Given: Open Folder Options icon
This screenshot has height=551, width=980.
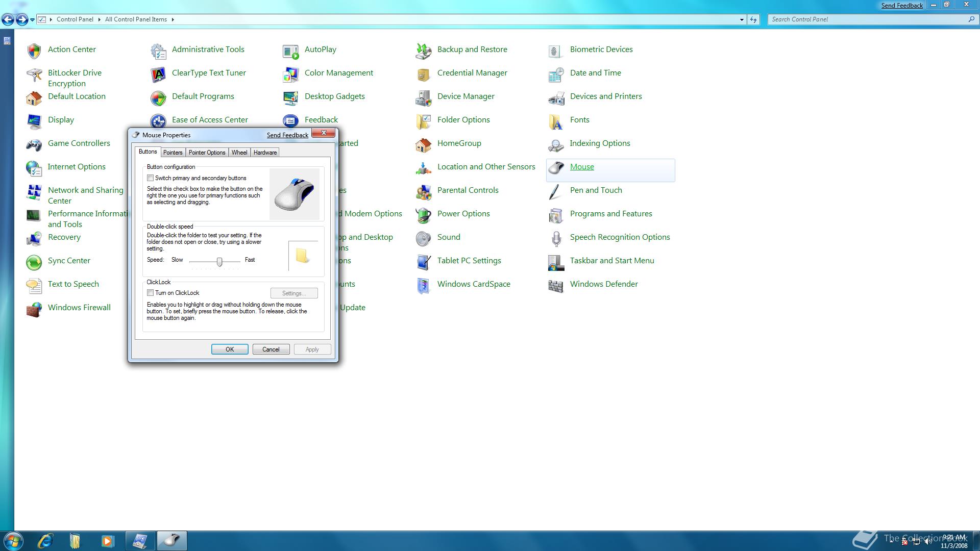Looking at the screenshot, I should (x=424, y=121).
